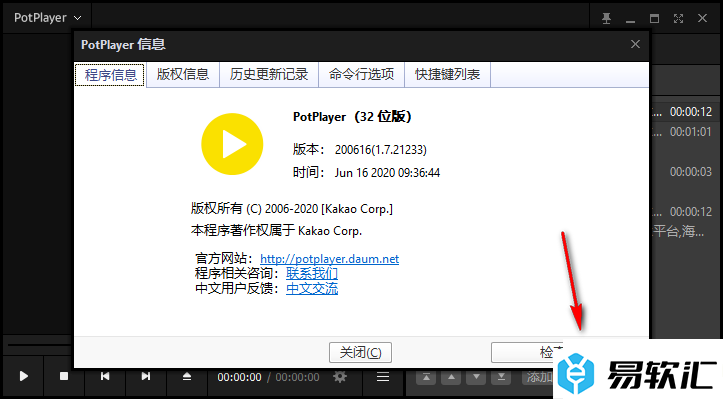Click the 关闭(C) button
The width and height of the screenshot is (723, 399).
coord(361,352)
